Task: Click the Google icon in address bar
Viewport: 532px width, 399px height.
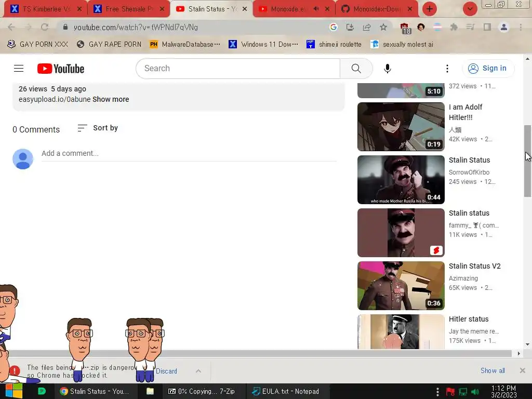Action: click(333, 27)
